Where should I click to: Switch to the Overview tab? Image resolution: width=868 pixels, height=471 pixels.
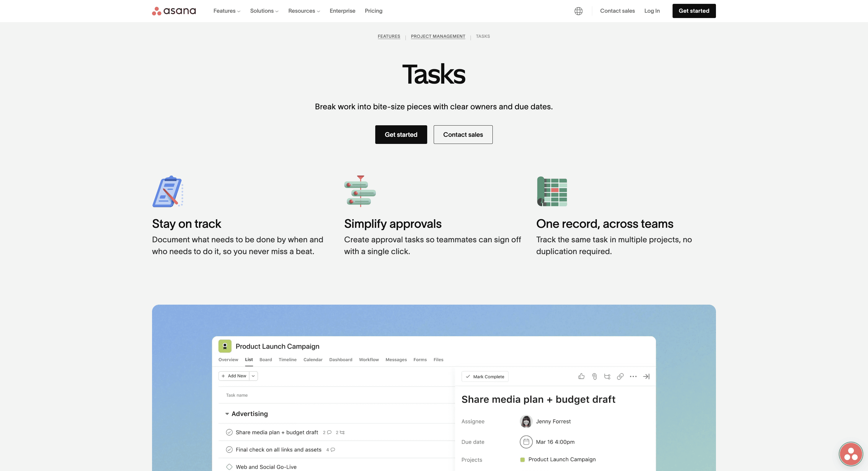pyautogui.click(x=228, y=359)
